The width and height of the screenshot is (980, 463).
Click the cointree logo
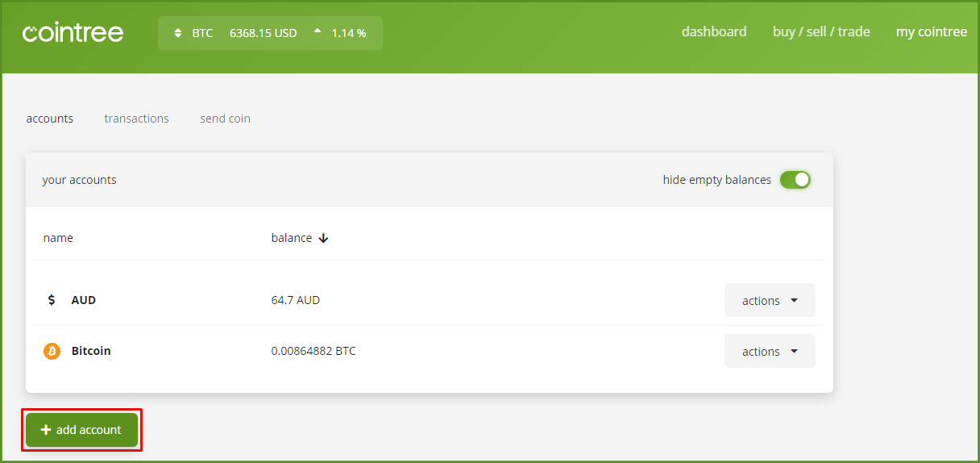point(73,33)
